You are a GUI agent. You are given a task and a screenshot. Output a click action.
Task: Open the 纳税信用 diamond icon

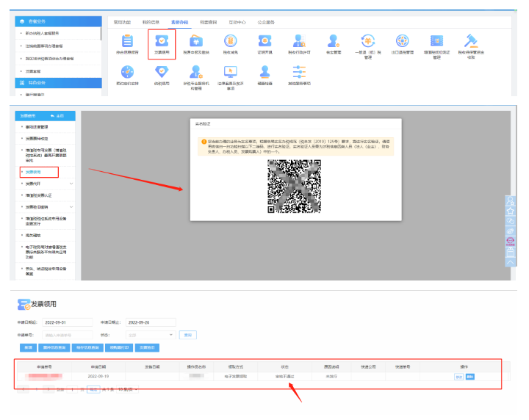click(162, 72)
